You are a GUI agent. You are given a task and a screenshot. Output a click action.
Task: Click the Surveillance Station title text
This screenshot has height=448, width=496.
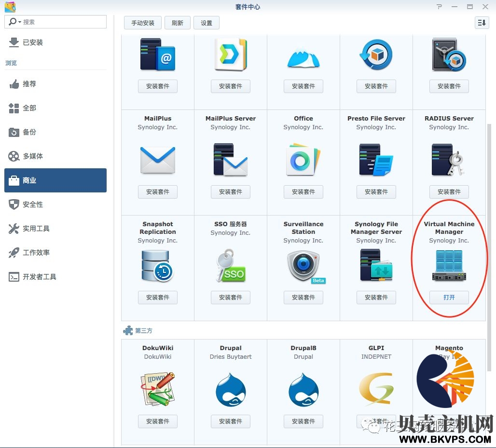pos(303,228)
